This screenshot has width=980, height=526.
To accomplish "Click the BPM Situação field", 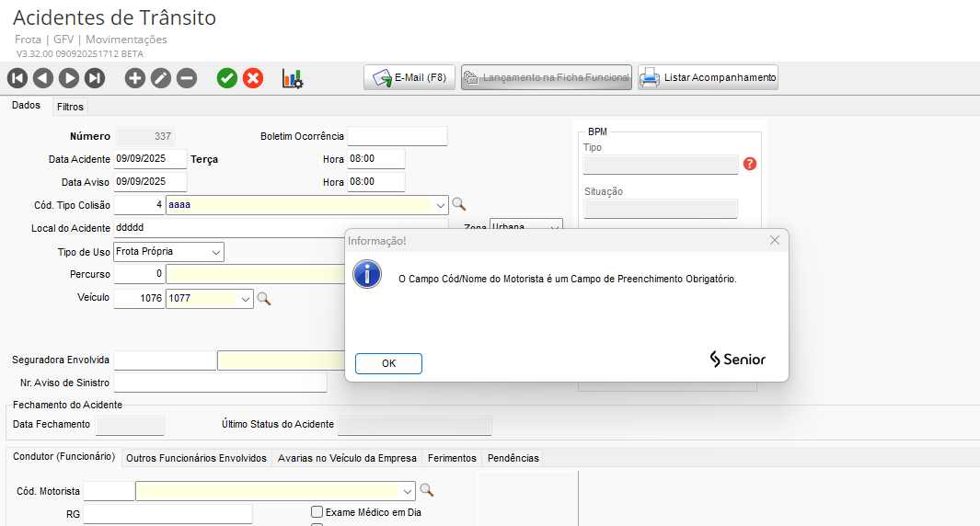I will [661, 209].
